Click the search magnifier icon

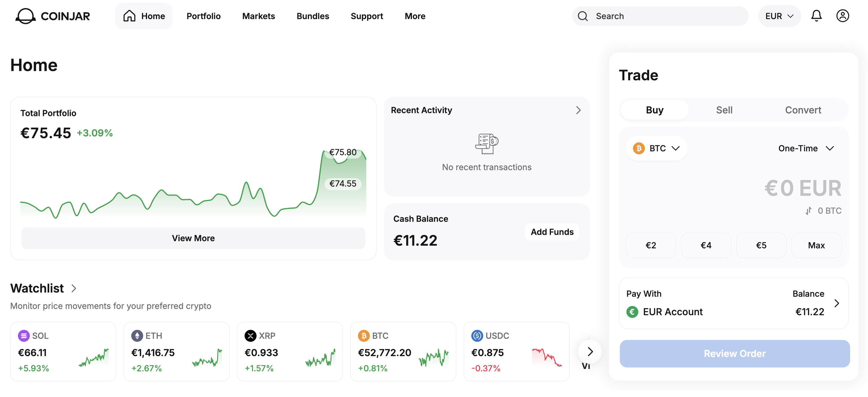[583, 16]
